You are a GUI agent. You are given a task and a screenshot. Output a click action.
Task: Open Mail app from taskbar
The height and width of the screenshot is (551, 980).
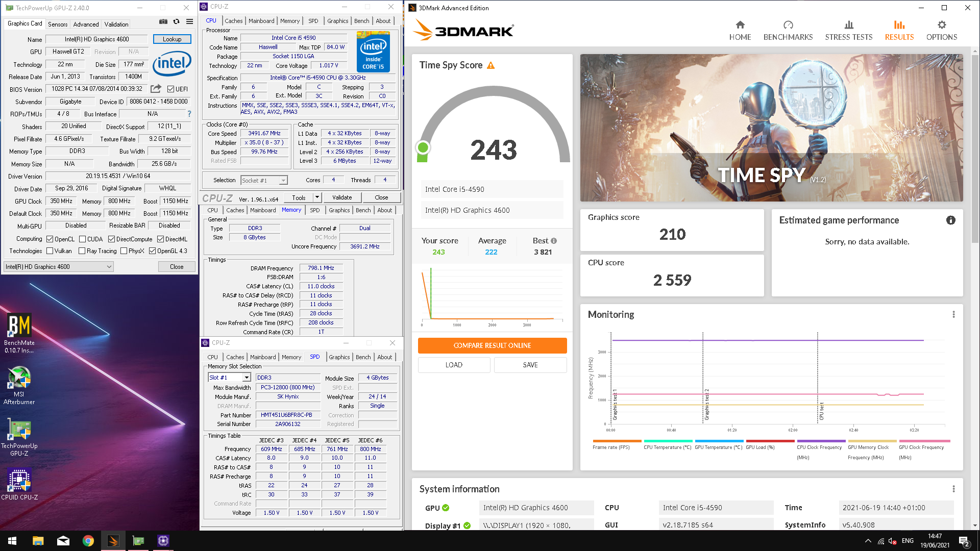coord(63,541)
